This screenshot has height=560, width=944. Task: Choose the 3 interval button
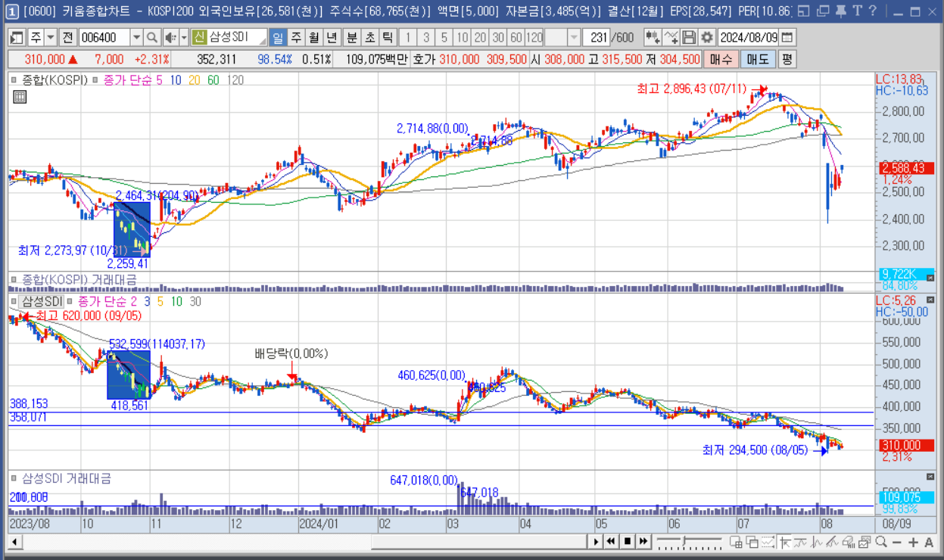[x=425, y=38]
